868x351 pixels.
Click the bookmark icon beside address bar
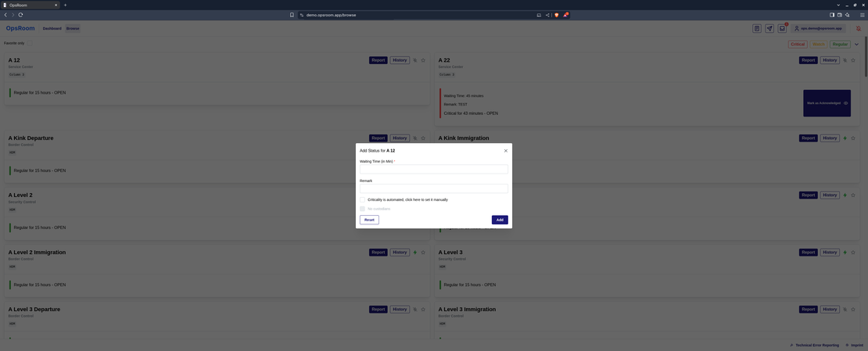point(292,15)
